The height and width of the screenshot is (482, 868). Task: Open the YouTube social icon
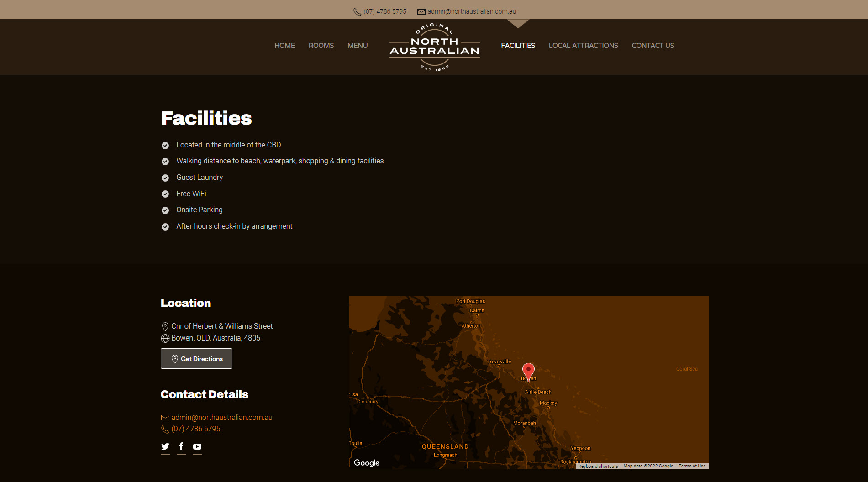point(197,446)
